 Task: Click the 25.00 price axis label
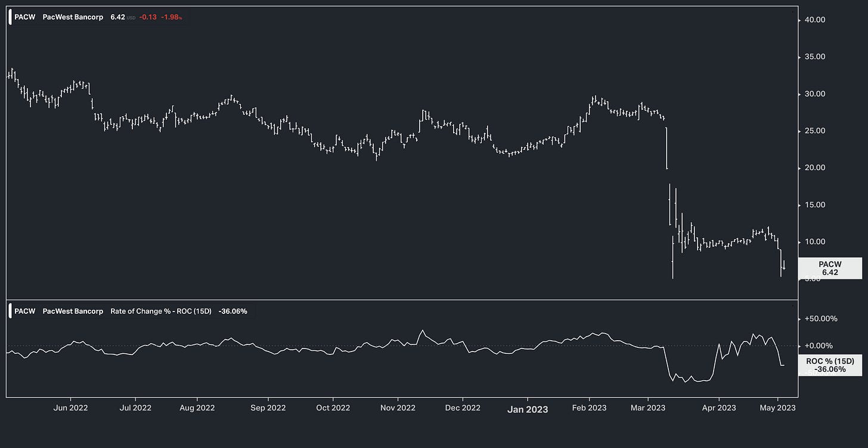[814, 130]
